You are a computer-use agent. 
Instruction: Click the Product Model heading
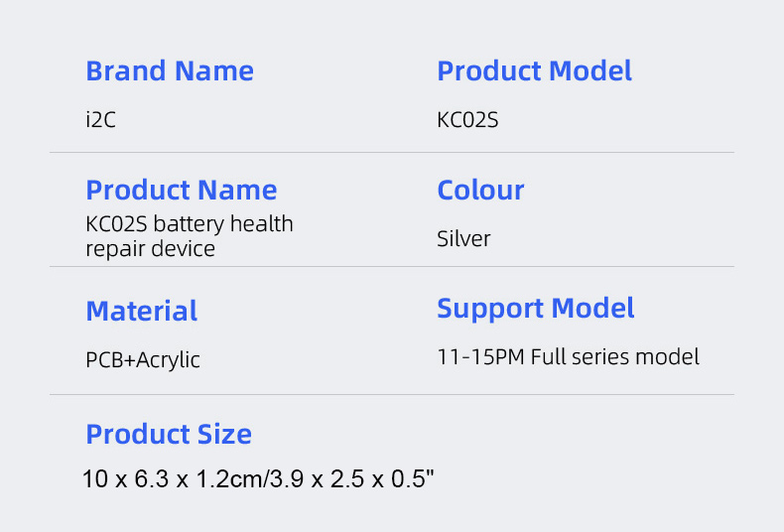pos(534,71)
